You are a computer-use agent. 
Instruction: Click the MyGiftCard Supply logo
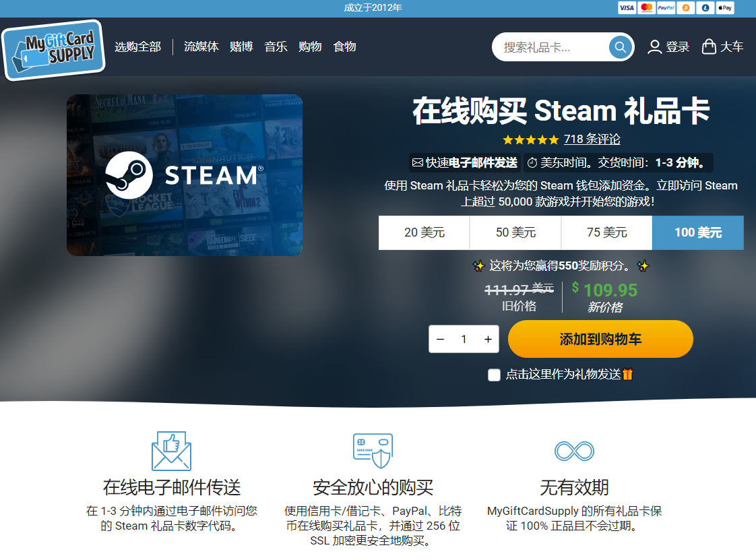click(x=53, y=50)
